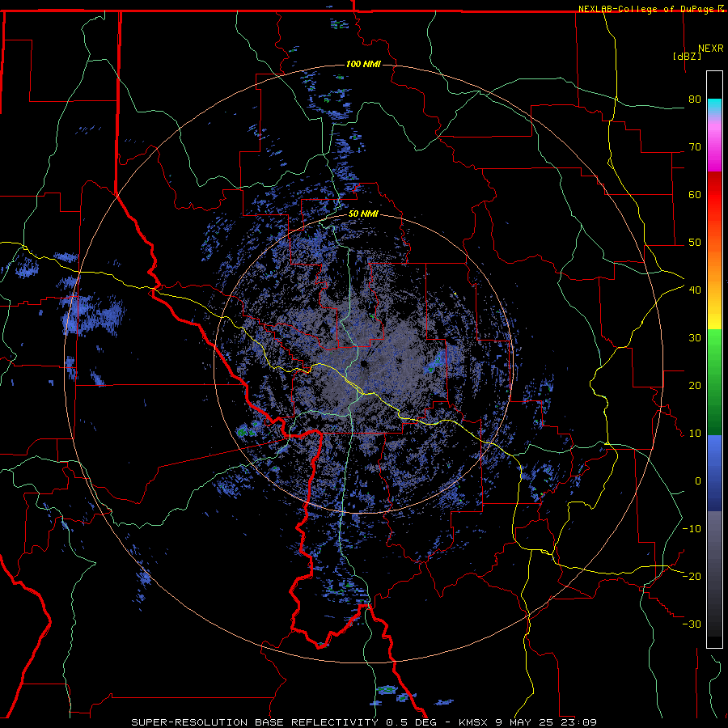Image resolution: width=728 pixels, height=728 pixels.
Task: Click the 9 MAY 25 23:09 timestamp
Action: point(545,722)
